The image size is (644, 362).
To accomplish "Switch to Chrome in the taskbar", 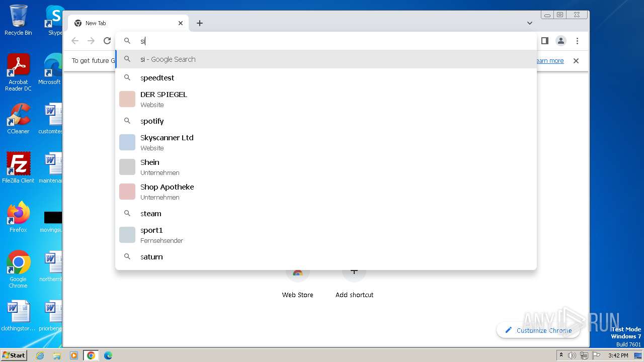I will click(x=91, y=355).
